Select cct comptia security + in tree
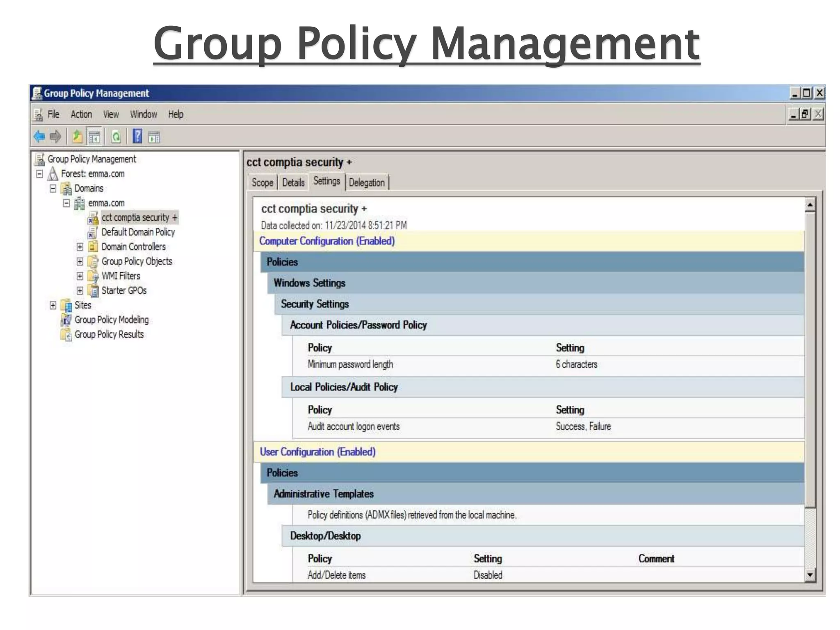This screenshot has width=840, height=630. click(139, 218)
